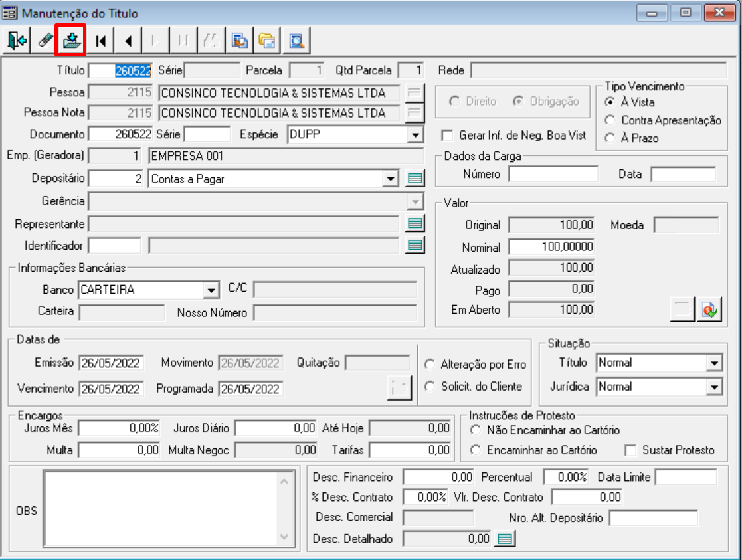Click Dados da Carga Número field

tap(553, 174)
